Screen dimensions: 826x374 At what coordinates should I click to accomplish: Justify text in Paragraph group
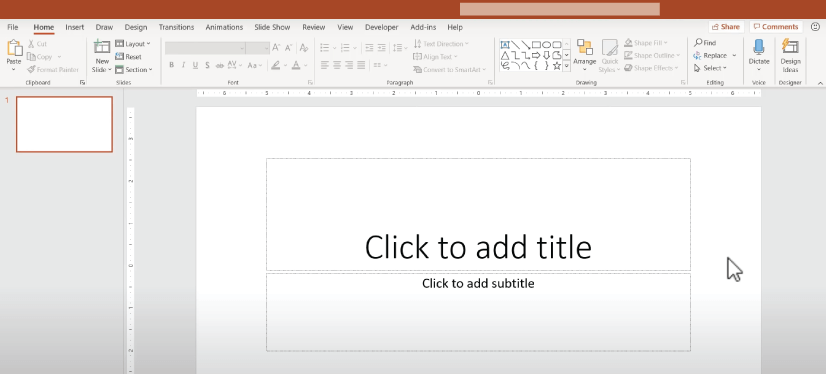tap(361, 65)
